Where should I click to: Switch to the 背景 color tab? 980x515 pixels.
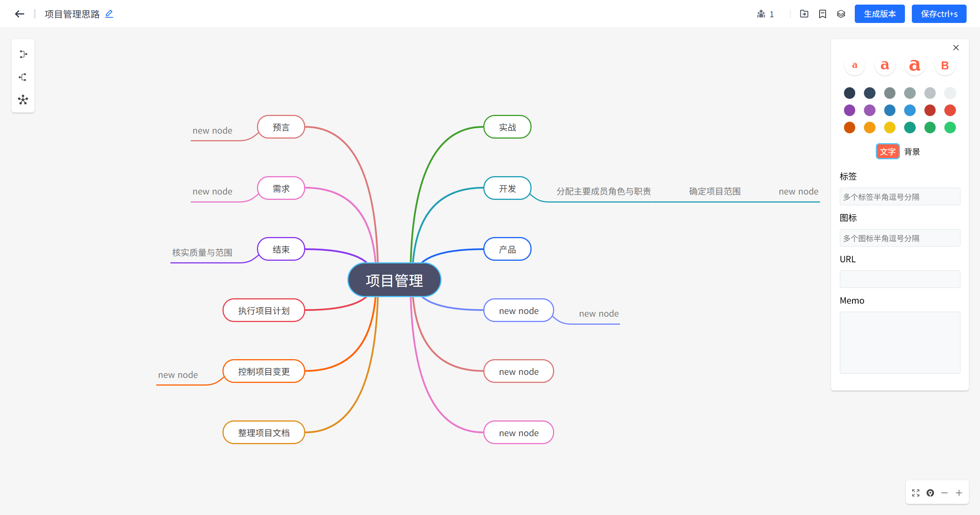click(x=912, y=152)
